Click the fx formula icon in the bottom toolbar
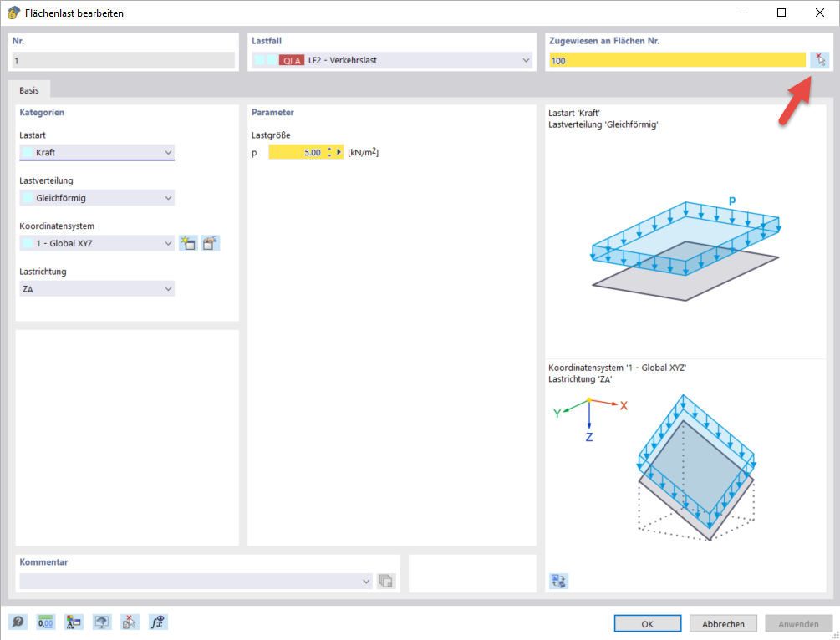 click(x=158, y=622)
